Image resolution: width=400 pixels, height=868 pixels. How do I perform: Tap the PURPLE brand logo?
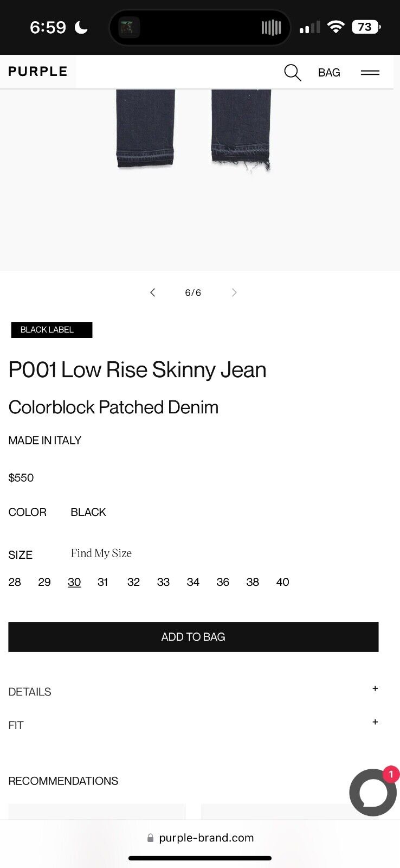[x=38, y=72]
